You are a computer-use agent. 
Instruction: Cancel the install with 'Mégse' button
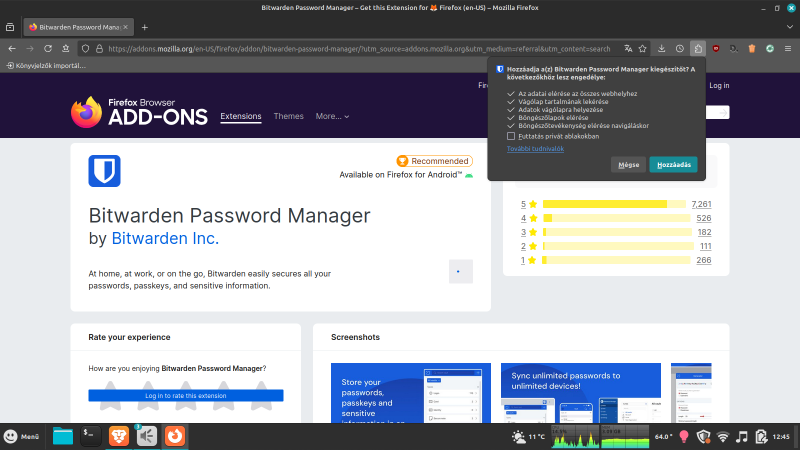629,165
